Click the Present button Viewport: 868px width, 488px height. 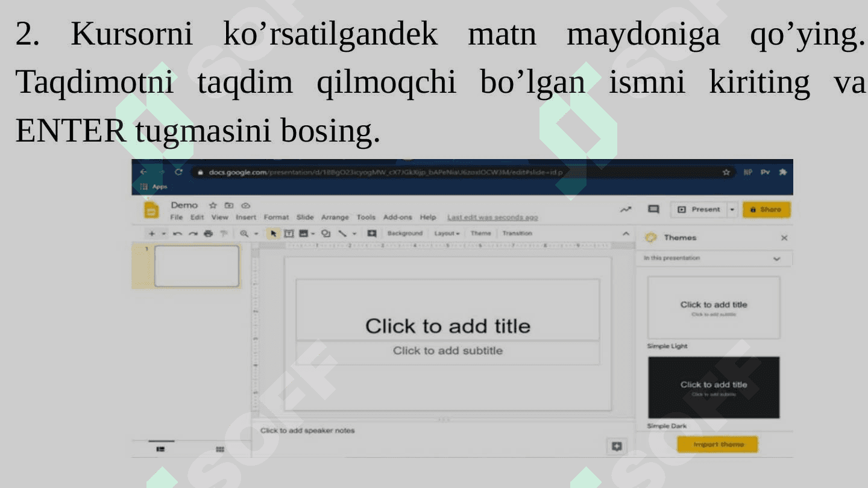coord(699,210)
